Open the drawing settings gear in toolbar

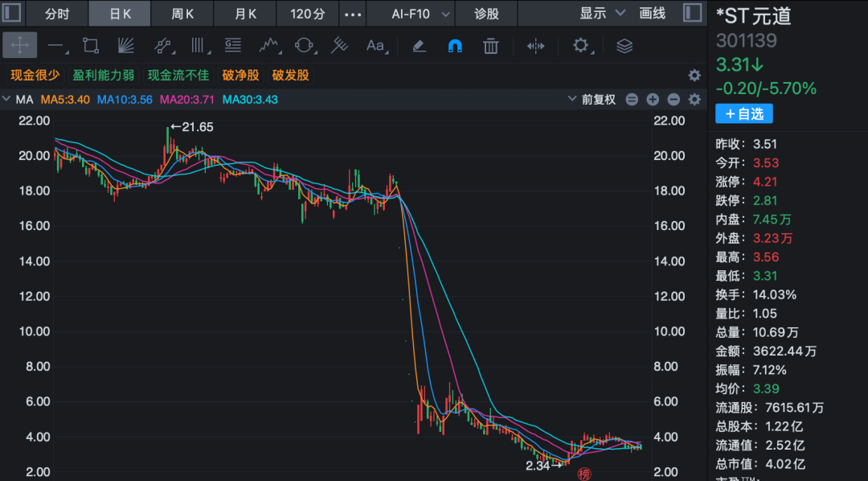[x=581, y=45]
